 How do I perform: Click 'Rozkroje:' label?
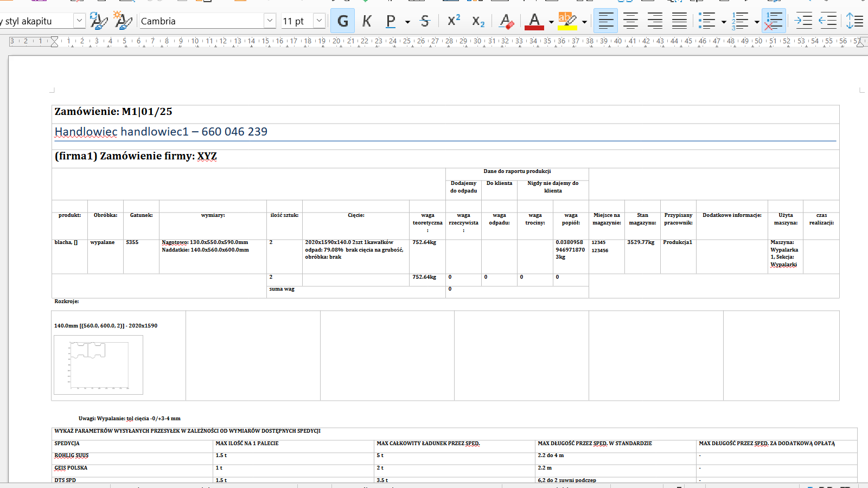coord(66,301)
